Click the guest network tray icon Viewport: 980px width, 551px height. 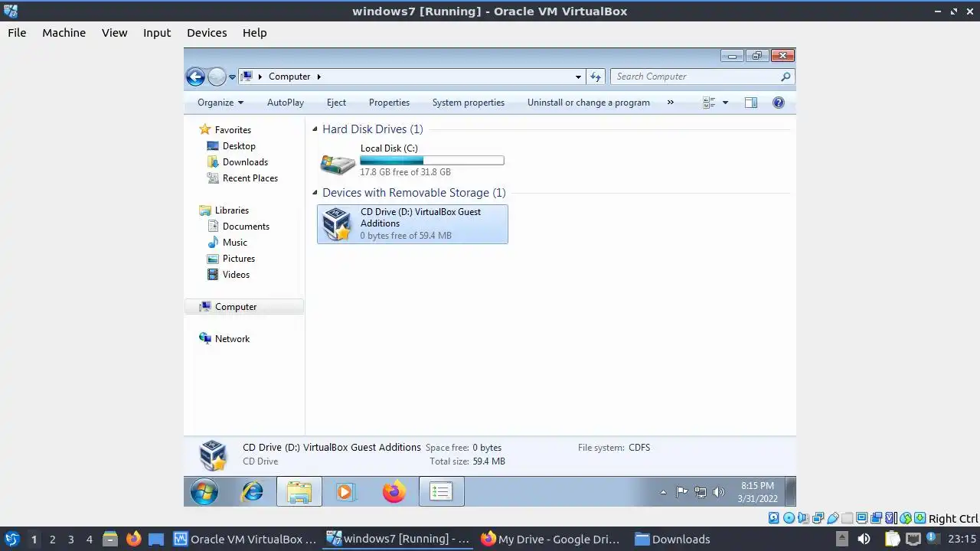pos(700,492)
